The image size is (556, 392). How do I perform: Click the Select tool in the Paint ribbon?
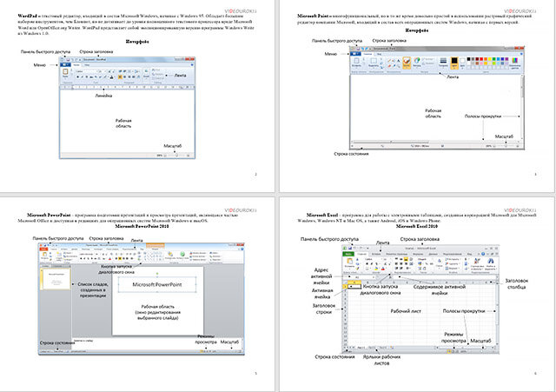coord(374,61)
